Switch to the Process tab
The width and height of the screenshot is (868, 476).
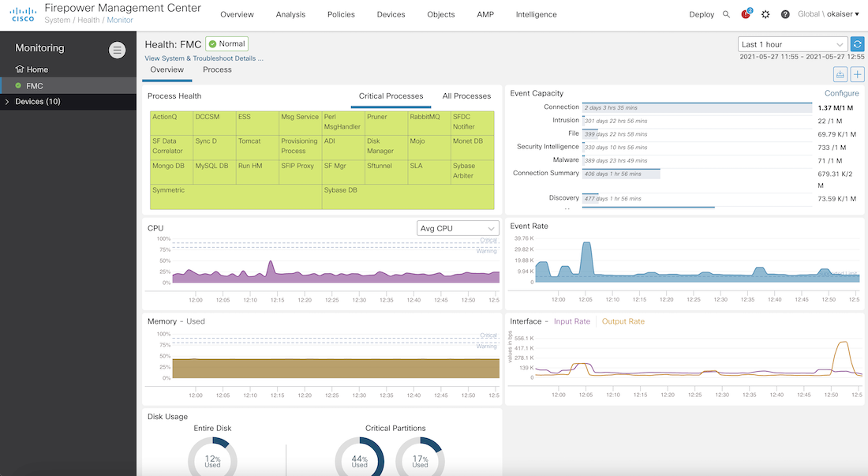217,69
